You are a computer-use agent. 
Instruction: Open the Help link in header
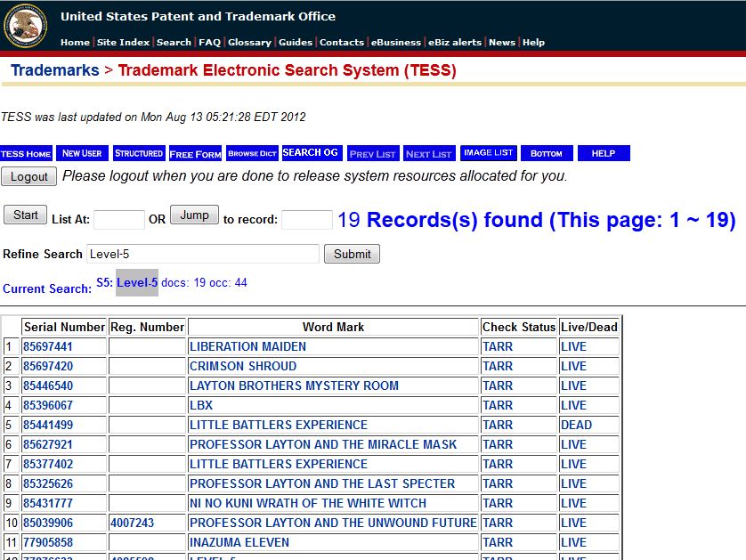pyautogui.click(x=533, y=43)
